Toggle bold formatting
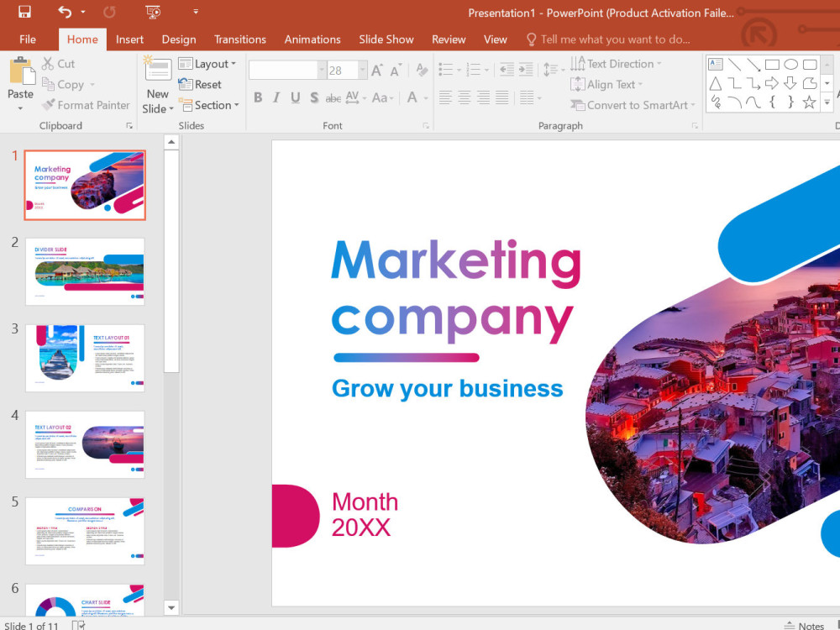840x630 pixels. (258, 97)
